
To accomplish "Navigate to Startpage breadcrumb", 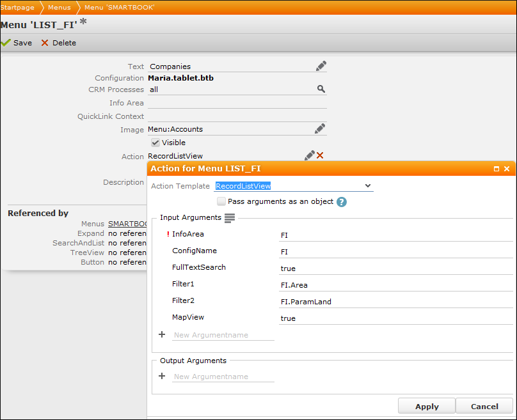I will [17, 7].
